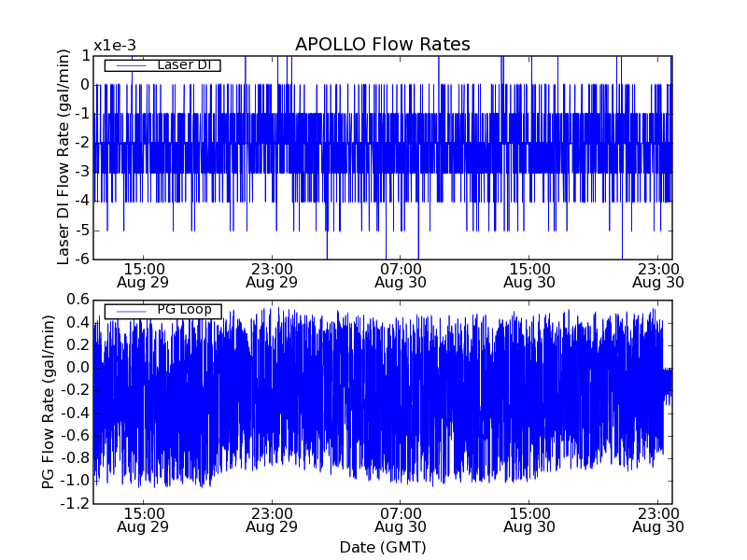Click the 'Laser DI' legend entry
The width and height of the screenshot is (747, 560).
coord(162,64)
